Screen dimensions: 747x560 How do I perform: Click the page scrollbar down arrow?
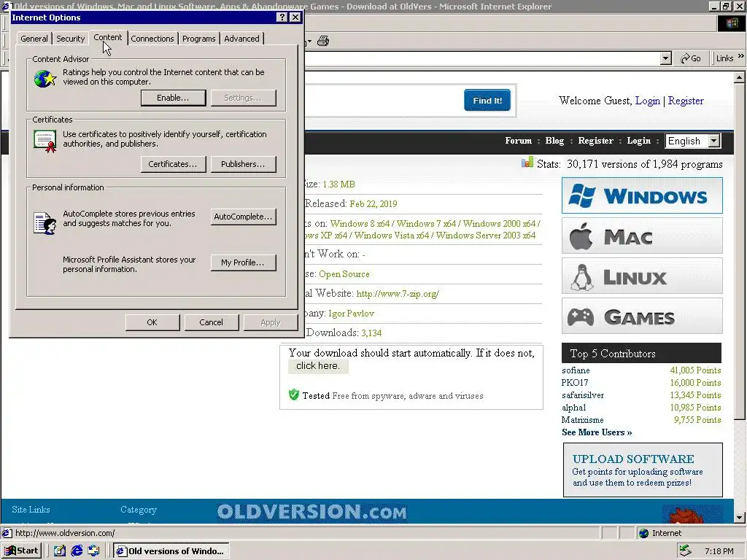740,517
